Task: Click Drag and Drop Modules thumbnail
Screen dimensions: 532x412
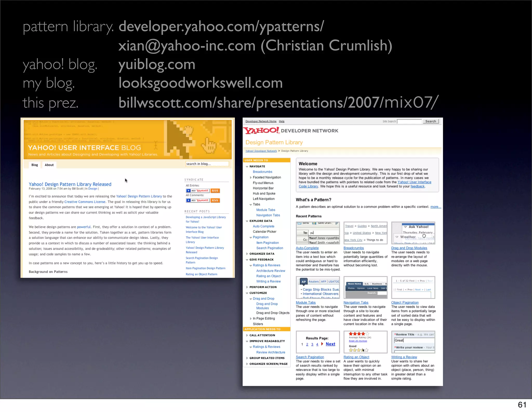Action: [x=413, y=233]
